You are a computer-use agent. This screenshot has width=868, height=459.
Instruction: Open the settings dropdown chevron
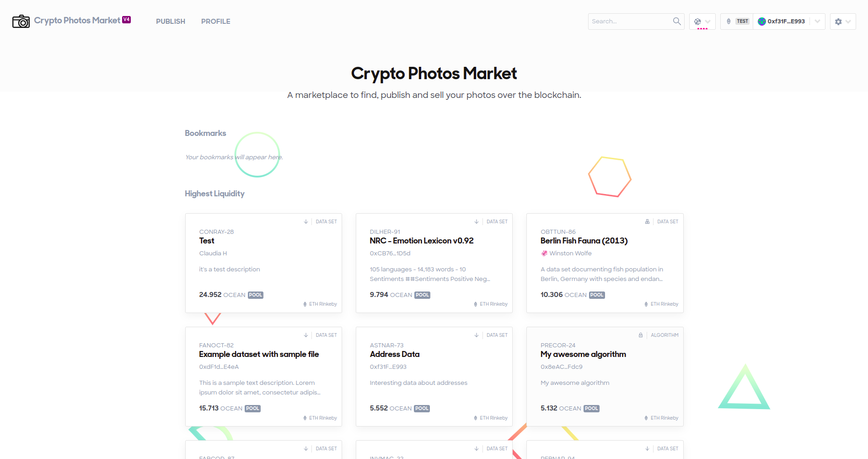tap(848, 22)
